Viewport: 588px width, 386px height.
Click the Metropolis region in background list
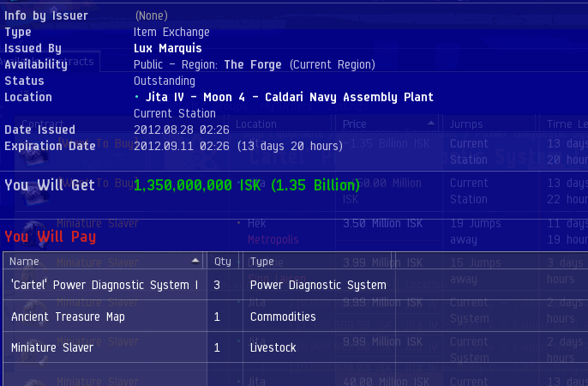(273, 239)
